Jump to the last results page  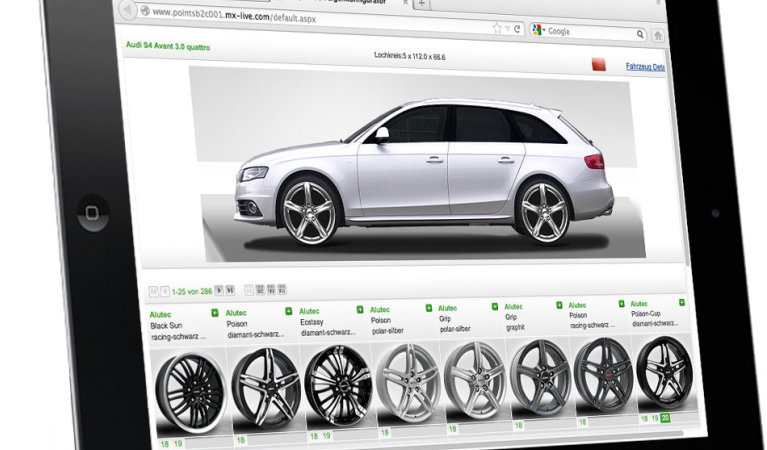pos(230,290)
